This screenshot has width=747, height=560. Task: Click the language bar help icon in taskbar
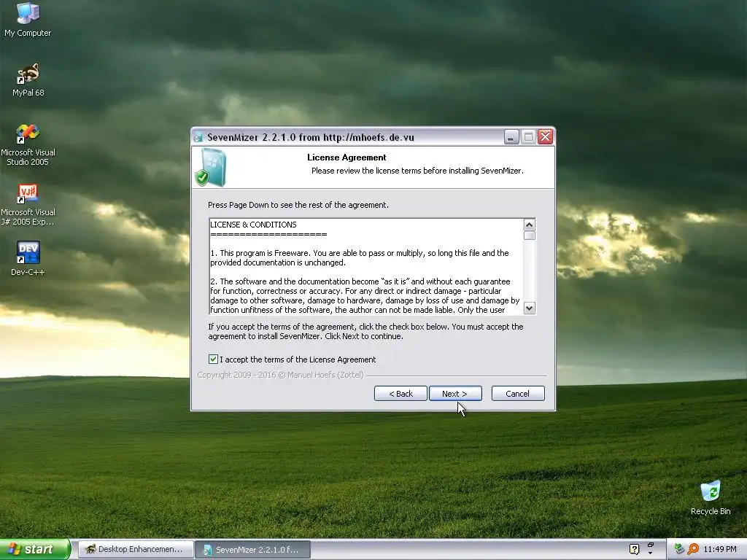pyautogui.click(x=634, y=549)
